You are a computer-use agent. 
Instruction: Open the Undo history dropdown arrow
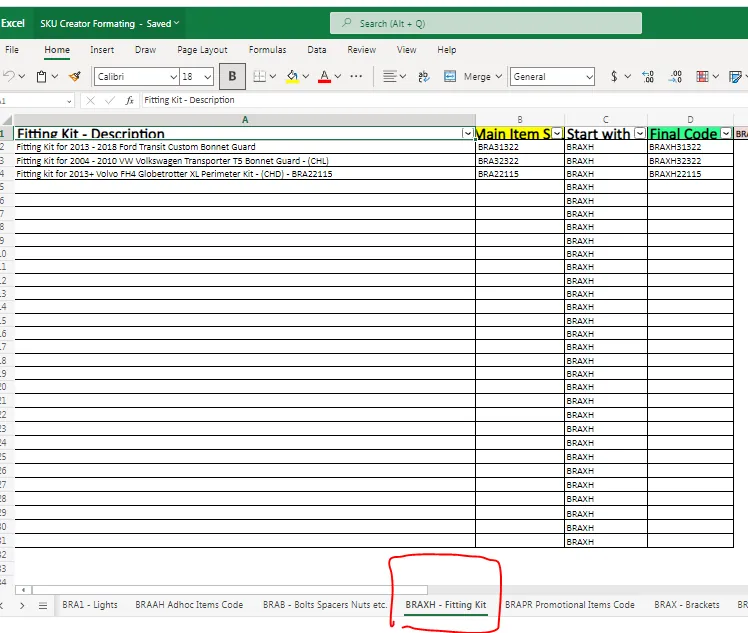tap(22, 76)
